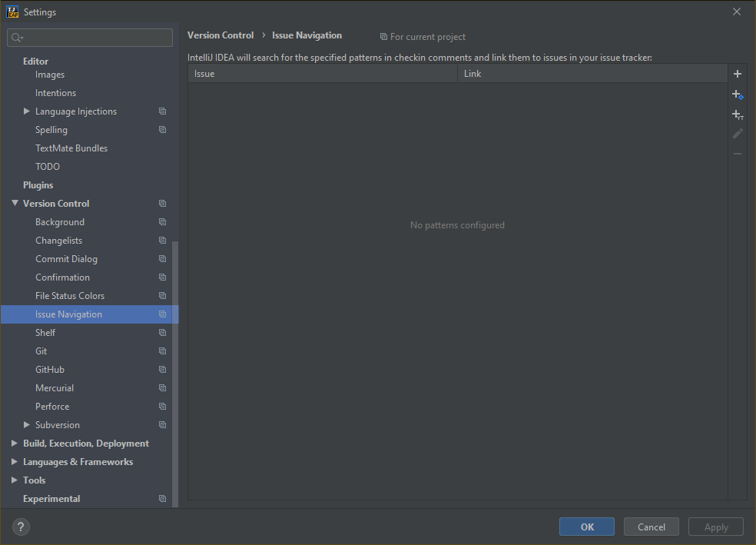This screenshot has width=756, height=545.
Task: Click the search icon in settings search
Action: point(17,38)
